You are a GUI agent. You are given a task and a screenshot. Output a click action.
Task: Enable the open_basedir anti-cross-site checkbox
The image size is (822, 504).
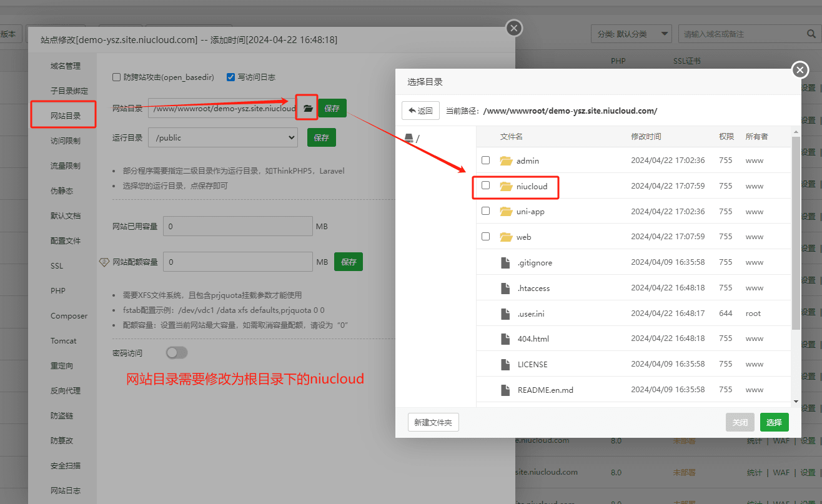pos(116,77)
